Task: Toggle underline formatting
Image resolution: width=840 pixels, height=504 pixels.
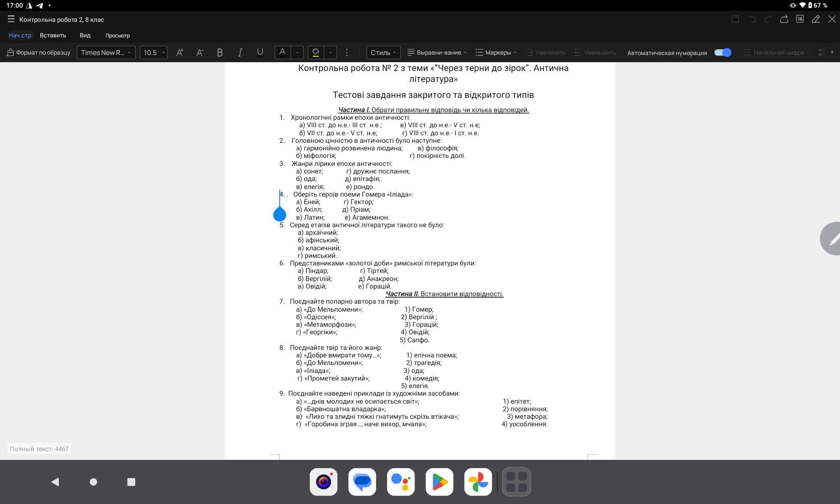Action: pyautogui.click(x=260, y=52)
